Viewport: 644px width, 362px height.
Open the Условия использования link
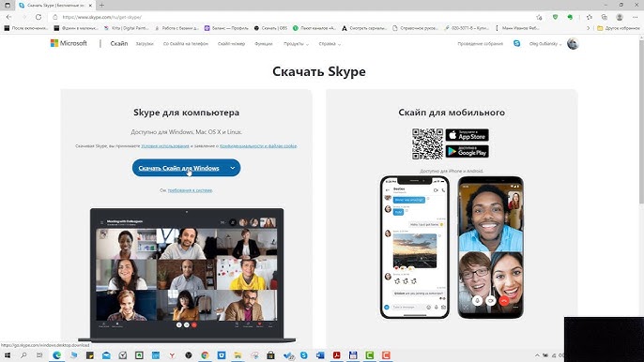tap(165, 145)
